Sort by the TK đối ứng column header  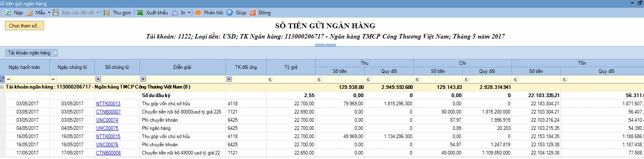246,67
